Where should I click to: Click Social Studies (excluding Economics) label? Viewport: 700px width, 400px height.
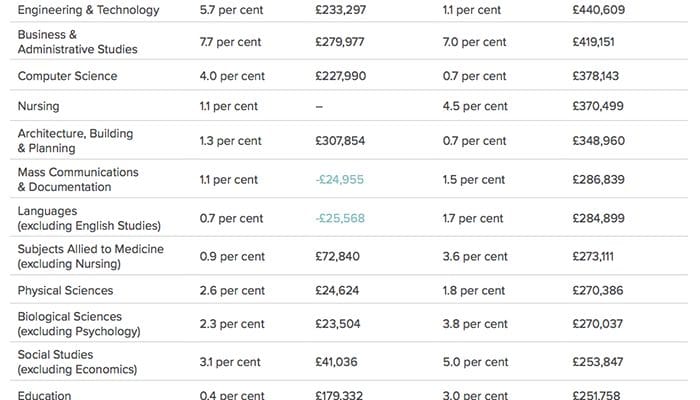click(x=77, y=362)
